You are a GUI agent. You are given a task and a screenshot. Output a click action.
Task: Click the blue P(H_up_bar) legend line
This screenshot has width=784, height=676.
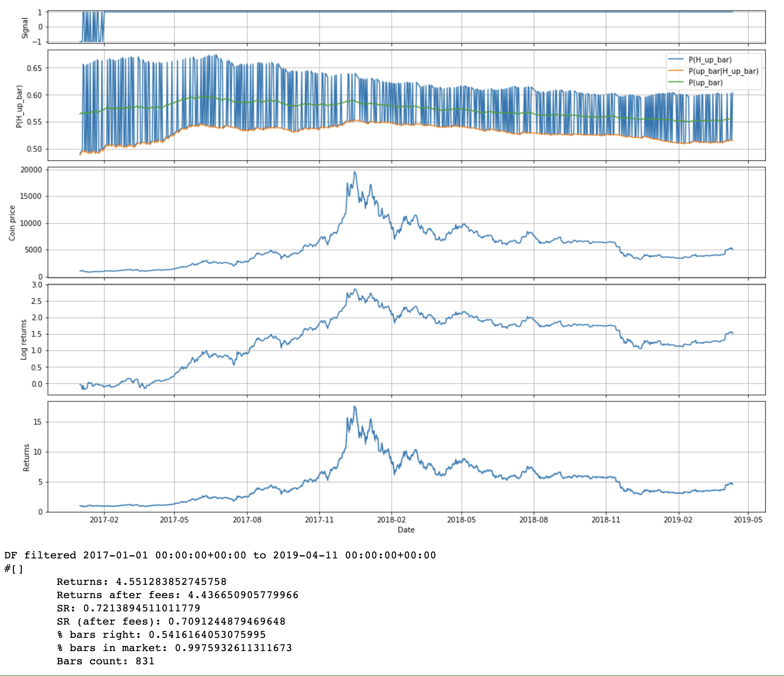(676, 60)
